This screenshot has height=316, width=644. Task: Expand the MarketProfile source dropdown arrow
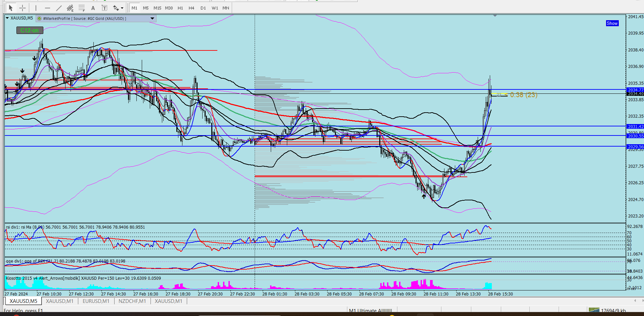pyautogui.click(x=153, y=18)
